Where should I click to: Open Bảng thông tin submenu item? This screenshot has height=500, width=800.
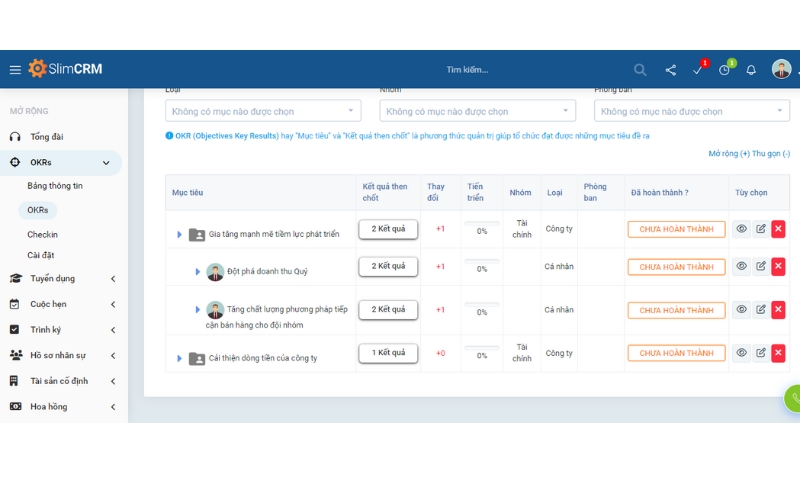pos(55,186)
